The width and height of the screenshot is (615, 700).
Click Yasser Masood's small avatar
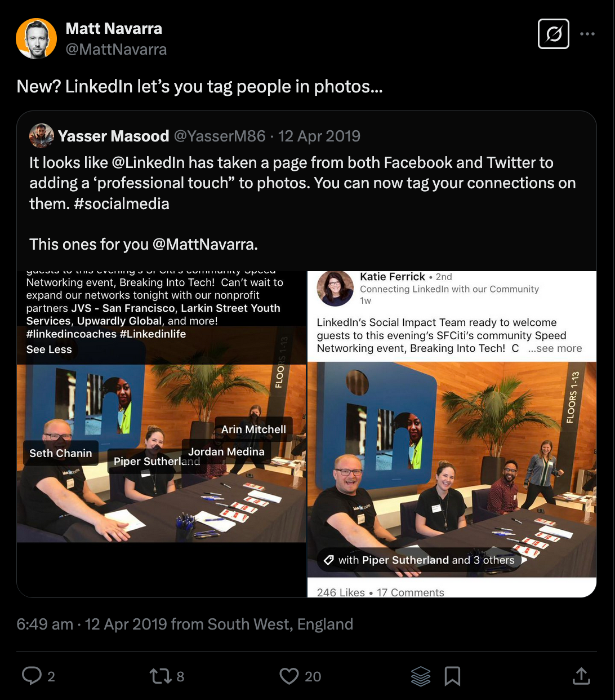[x=42, y=136]
